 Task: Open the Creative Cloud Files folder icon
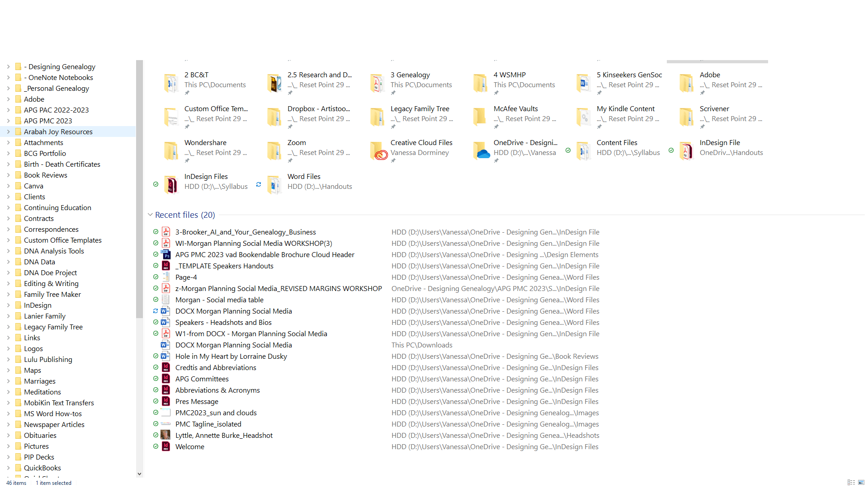(x=378, y=151)
